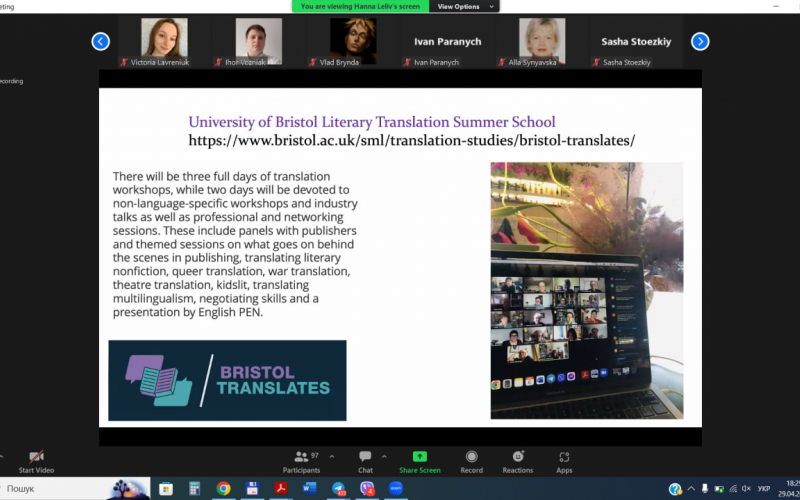800x500 pixels.
Task: Show next participants with right arrow
Action: 700,41
